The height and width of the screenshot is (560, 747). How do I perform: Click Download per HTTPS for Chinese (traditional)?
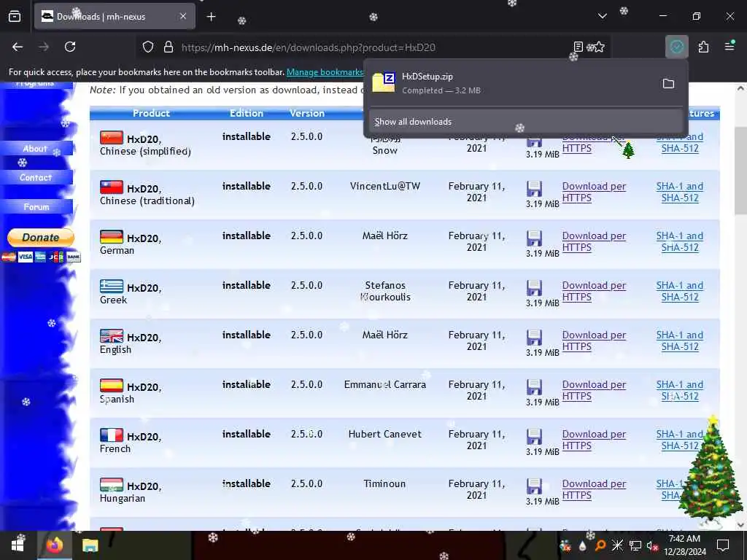click(594, 192)
